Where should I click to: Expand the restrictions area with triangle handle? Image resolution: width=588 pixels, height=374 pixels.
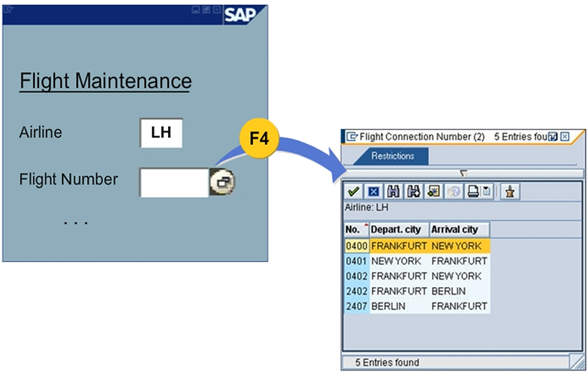pyautogui.click(x=464, y=173)
